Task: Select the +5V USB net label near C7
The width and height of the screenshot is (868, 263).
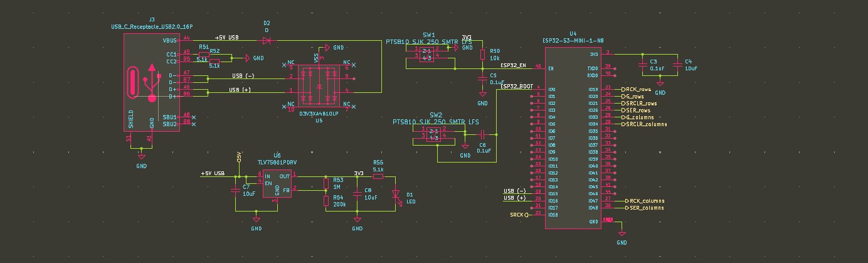Action: click(212, 173)
